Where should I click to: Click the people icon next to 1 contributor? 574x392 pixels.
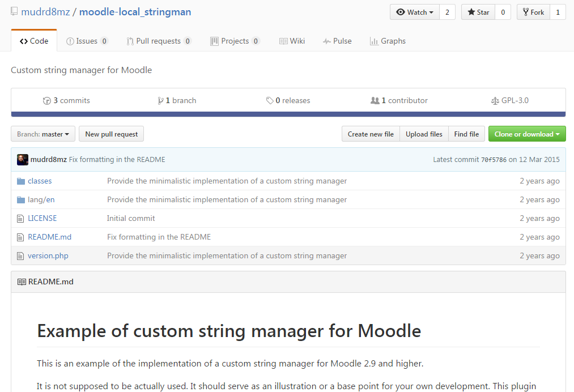click(375, 100)
